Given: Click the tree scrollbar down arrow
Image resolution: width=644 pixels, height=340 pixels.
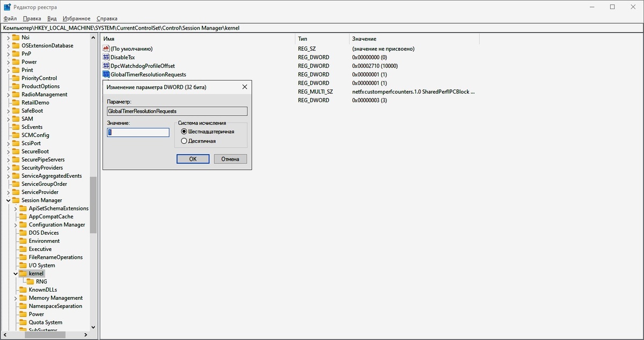Looking at the screenshot, I should [x=93, y=326].
